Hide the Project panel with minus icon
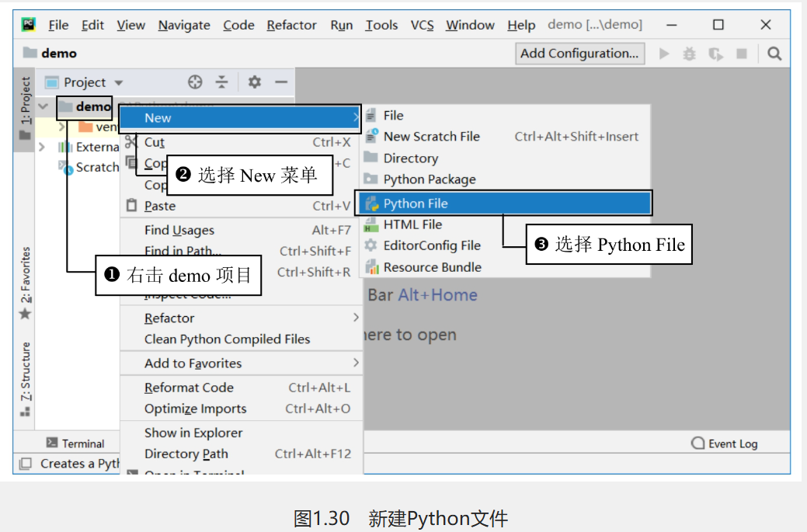Screen dimensions: 807x532 pos(281,82)
